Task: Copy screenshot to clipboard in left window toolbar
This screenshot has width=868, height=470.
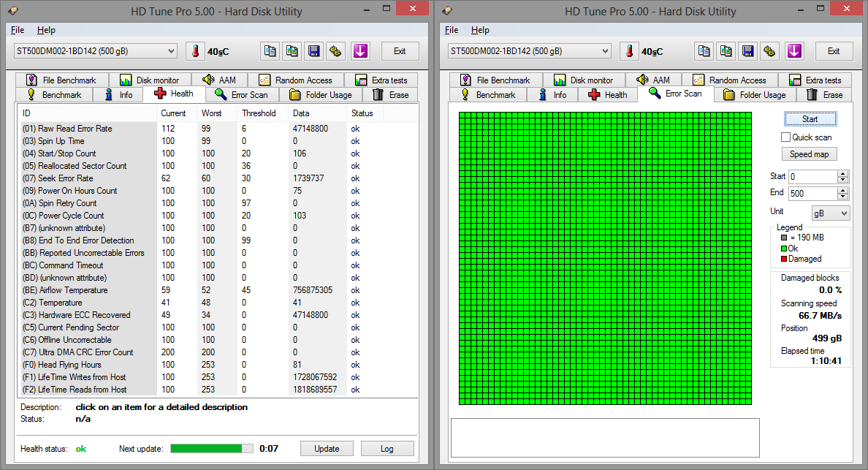Action: [x=292, y=51]
